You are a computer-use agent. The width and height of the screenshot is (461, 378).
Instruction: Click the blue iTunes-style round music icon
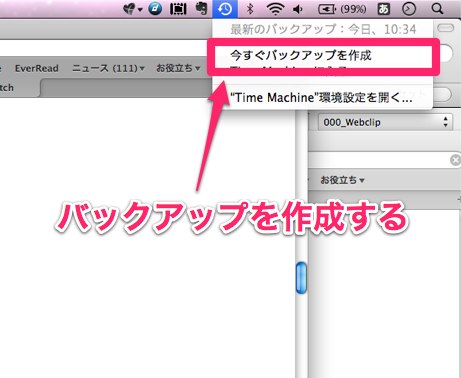pyautogui.click(x=155, y=9)
